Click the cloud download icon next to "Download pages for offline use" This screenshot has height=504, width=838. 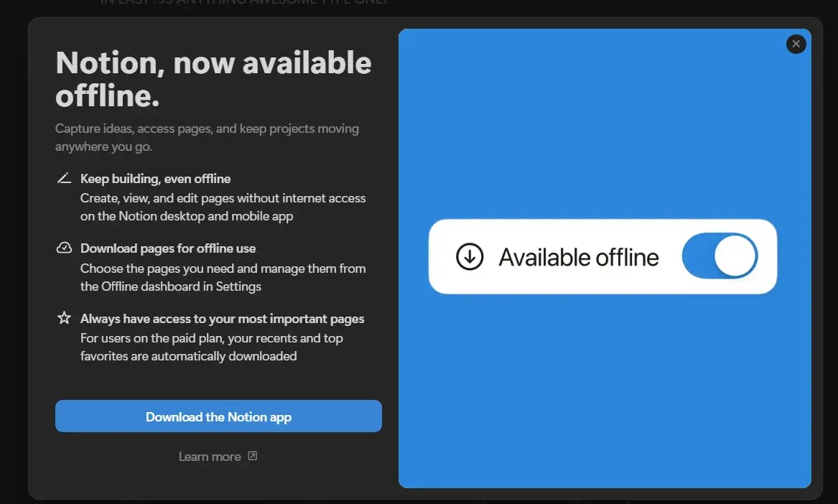(x=63, y=246)
